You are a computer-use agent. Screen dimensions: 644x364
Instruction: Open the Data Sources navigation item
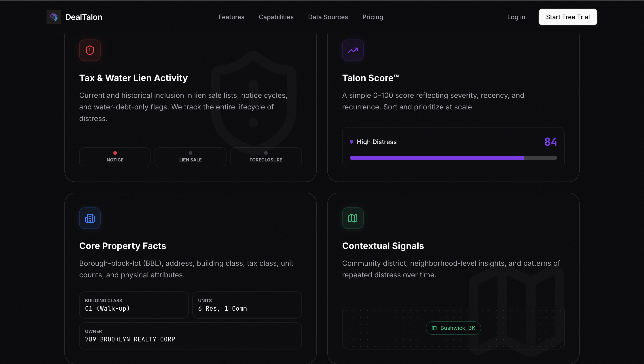pyautogui.click(x=328, y=17)
